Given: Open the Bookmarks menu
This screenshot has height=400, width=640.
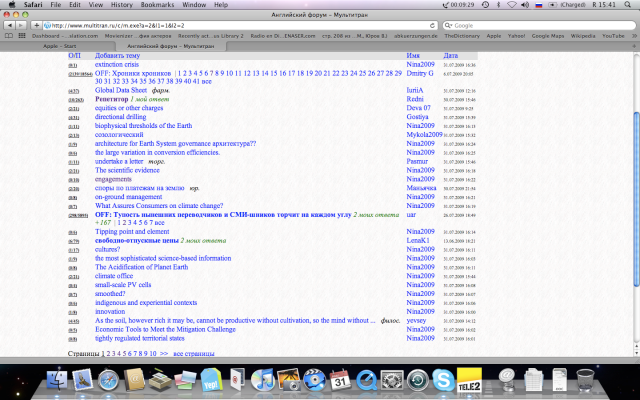Looking at the screenshot, I should click(x=158, y=4).
